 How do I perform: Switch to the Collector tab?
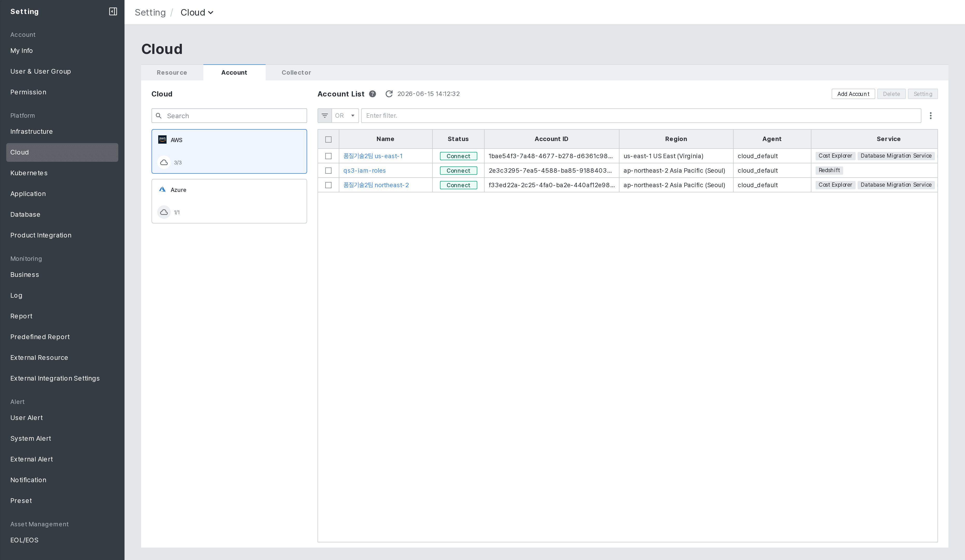[297, 73]
